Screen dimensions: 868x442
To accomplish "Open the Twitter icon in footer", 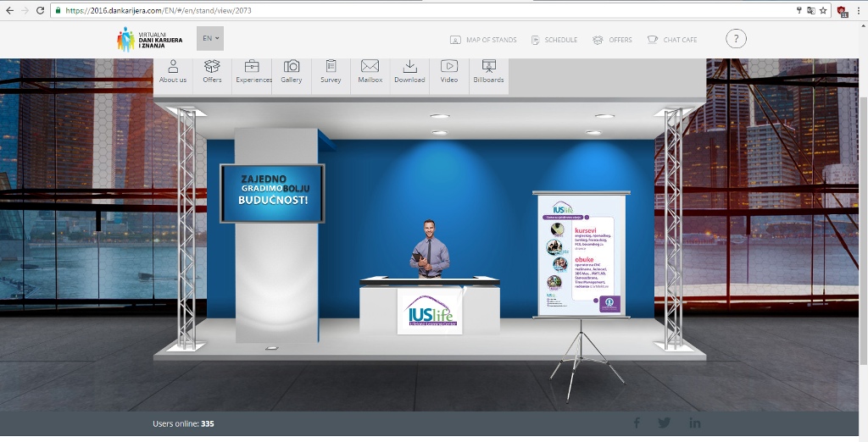I will 664,423.
